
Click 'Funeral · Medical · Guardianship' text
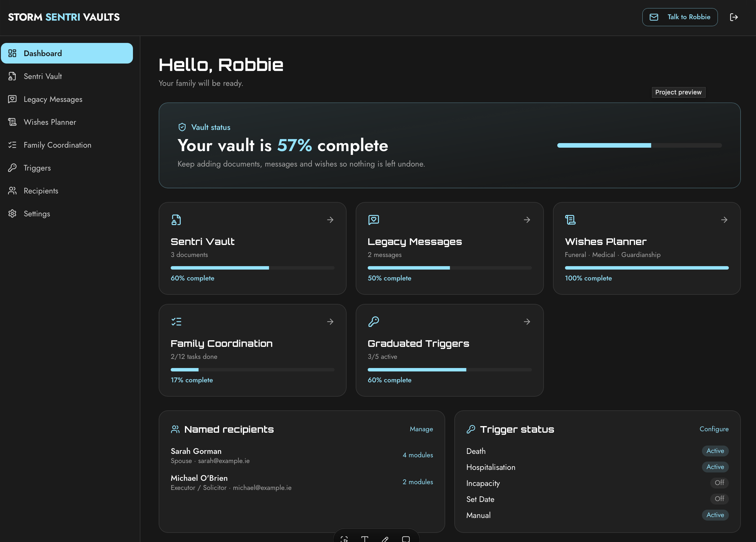(612, 255)
